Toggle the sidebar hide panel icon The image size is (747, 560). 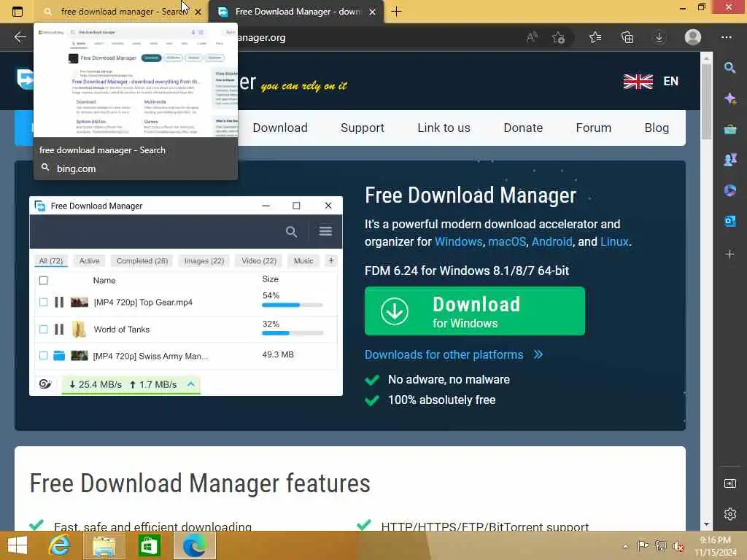click(729, 483)
